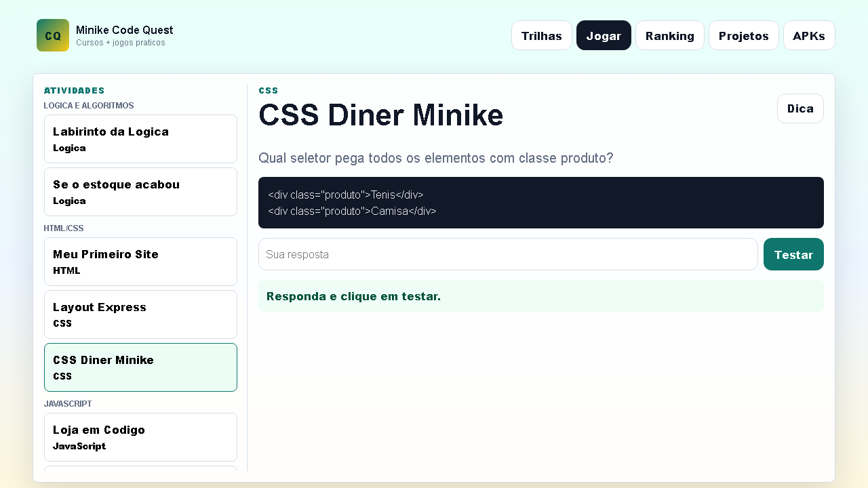Click the JAVASCRIPT section label
868x488 pixels.
point(68,404)
